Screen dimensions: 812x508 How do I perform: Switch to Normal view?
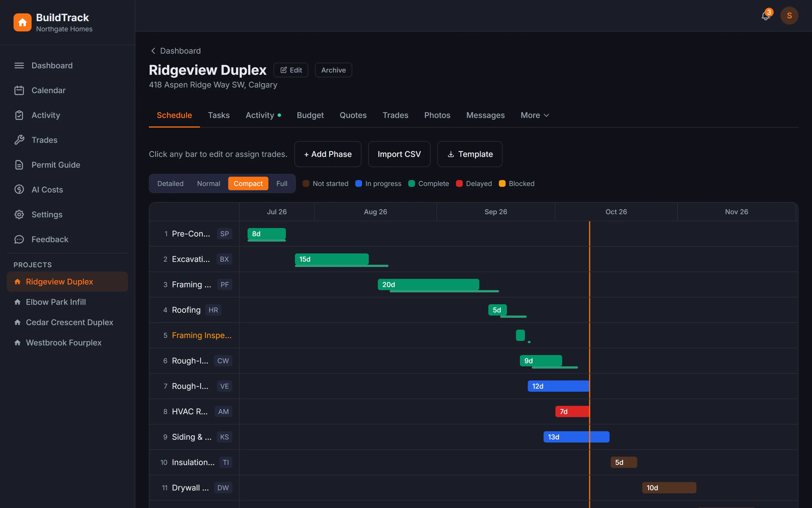click(x=209, y=183)
